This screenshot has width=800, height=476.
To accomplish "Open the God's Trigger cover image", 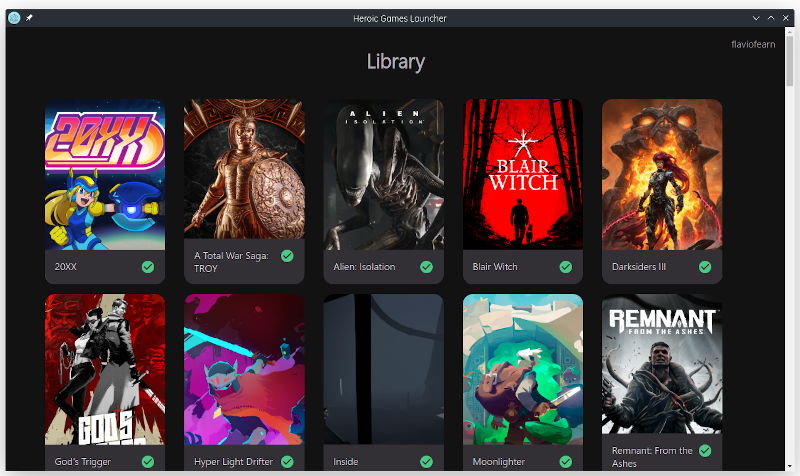I will pos(105,369).
